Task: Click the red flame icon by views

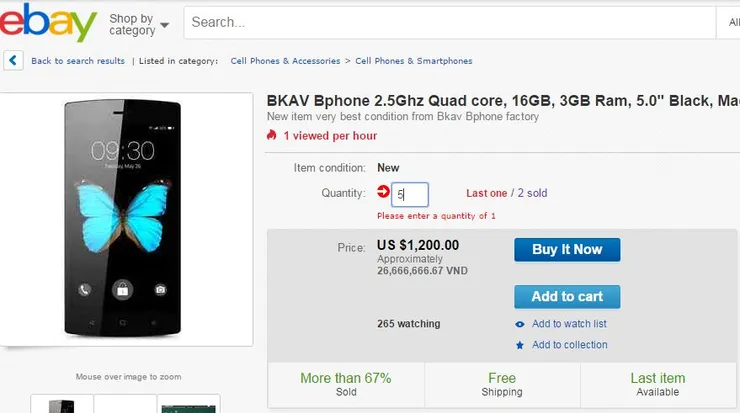Action: pyautogui.click(x=271, y=135)
